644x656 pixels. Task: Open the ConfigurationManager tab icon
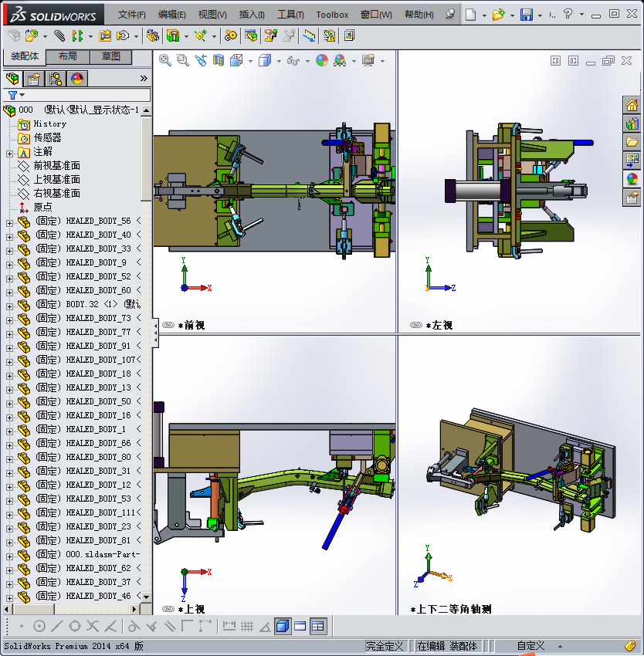point(56,79)
